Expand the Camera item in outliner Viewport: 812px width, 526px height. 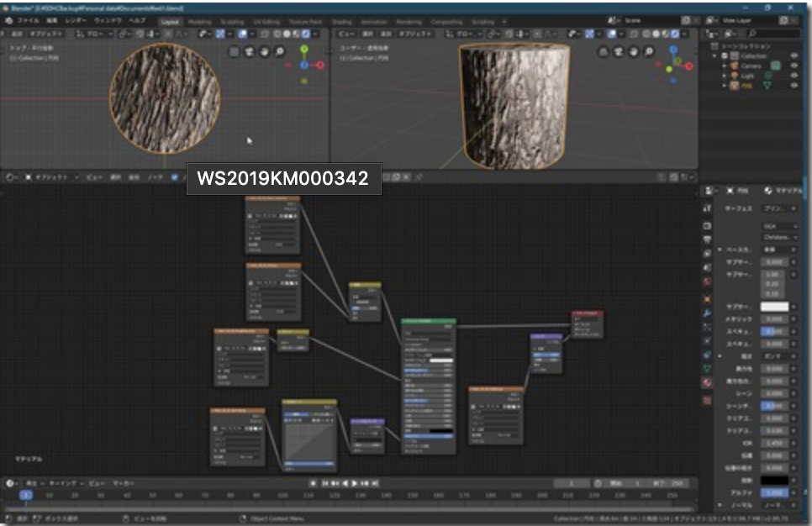[x=724, y=66]
